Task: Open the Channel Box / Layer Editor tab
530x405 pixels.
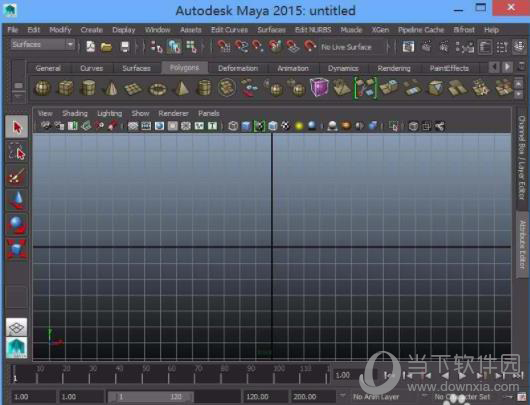Action: pos(522,158)
